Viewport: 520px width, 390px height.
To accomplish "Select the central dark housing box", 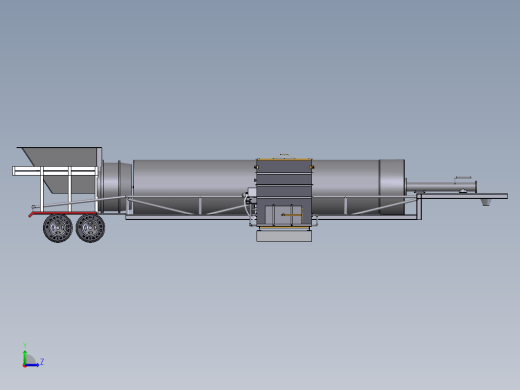I will pos(284,192).
